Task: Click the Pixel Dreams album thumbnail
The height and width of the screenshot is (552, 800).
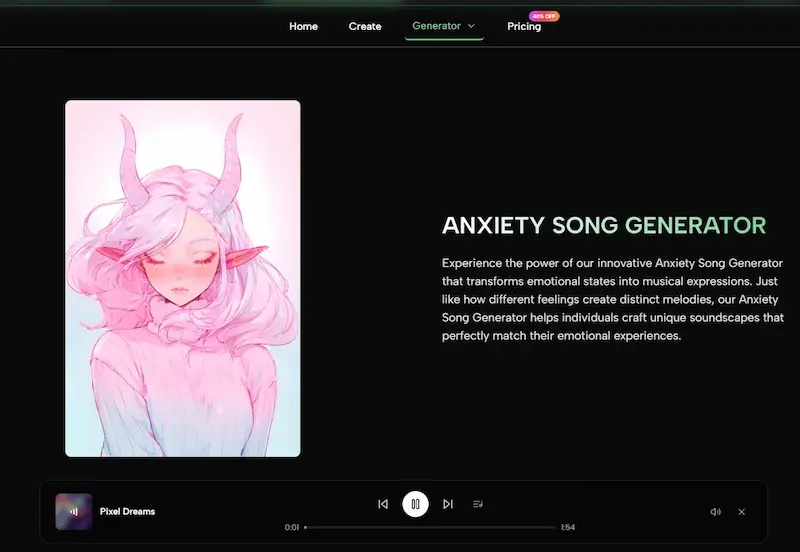Action: (74, 512)
